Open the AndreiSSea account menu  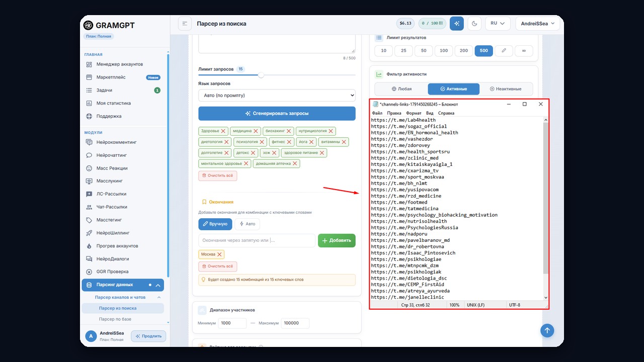click(x=538, y=24)
